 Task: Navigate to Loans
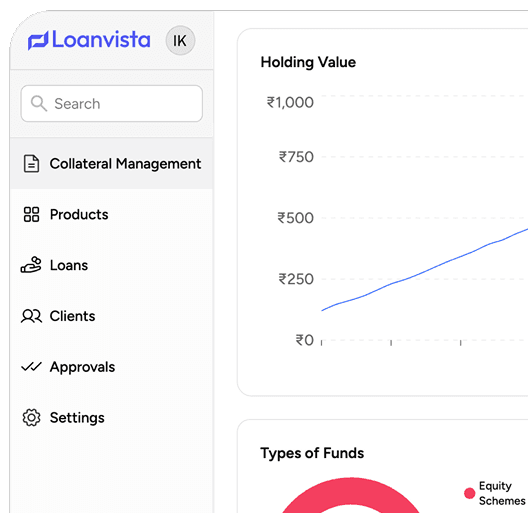point(112,265)
